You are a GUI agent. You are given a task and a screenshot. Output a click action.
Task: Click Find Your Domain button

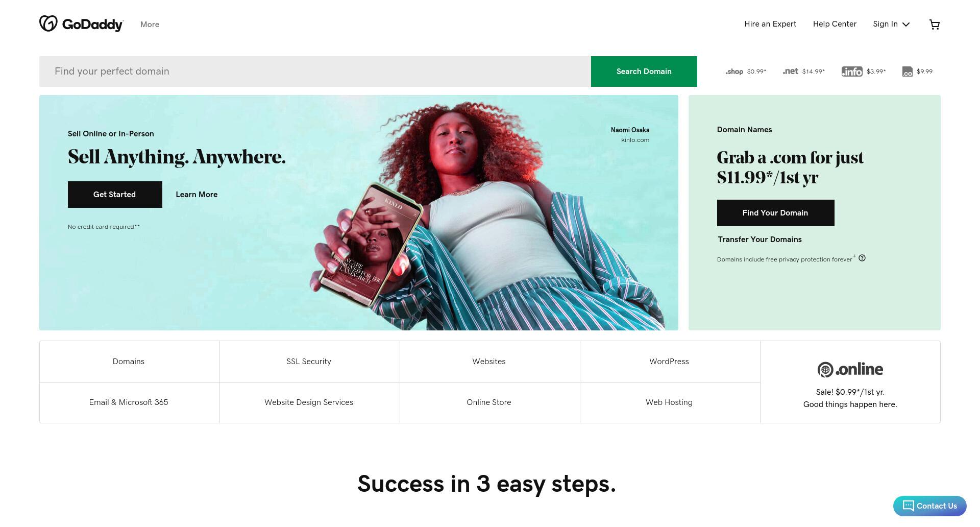[x=775, y=213]
